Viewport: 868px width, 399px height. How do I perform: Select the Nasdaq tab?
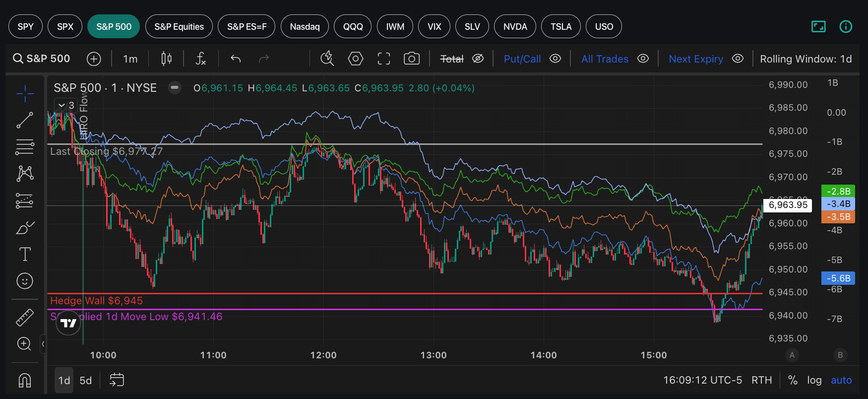[305, 27]
